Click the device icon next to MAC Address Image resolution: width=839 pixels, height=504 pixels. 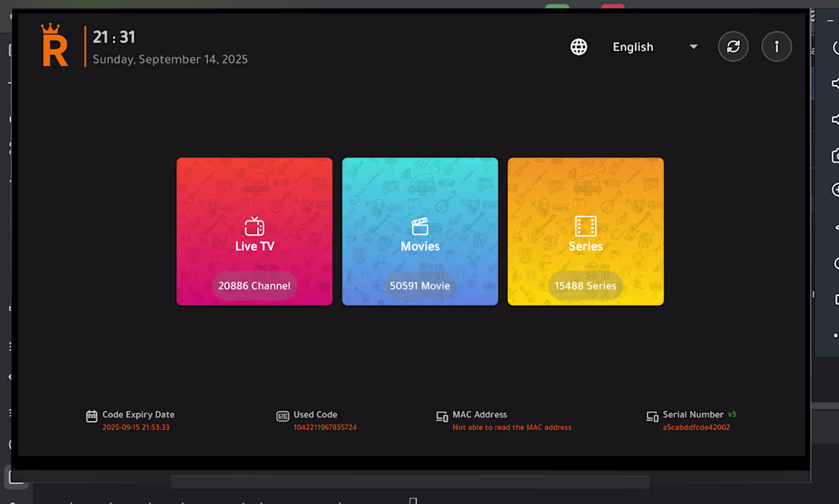[442, 417]
